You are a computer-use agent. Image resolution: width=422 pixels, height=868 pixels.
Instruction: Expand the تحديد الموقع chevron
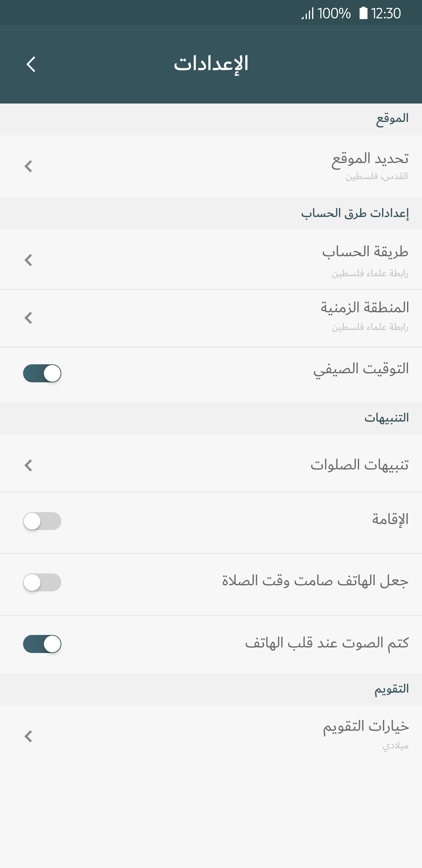tap(29, 166)
